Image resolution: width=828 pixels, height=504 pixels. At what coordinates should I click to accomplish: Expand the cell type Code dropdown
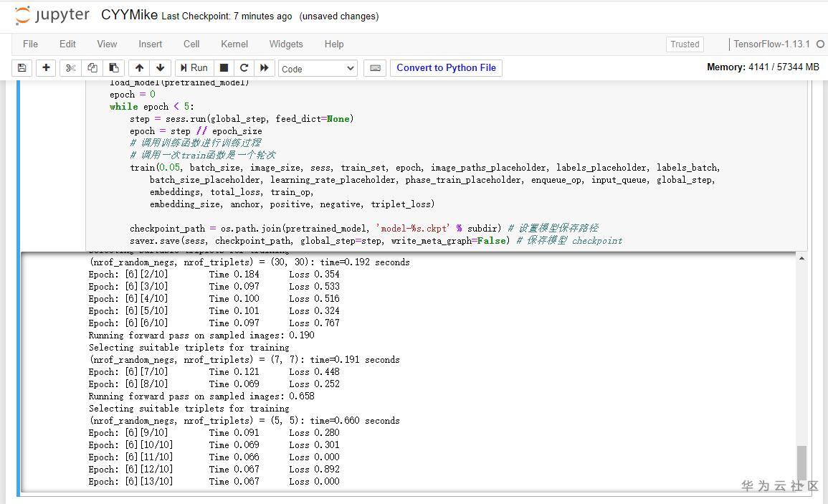(x=318, y=69)
